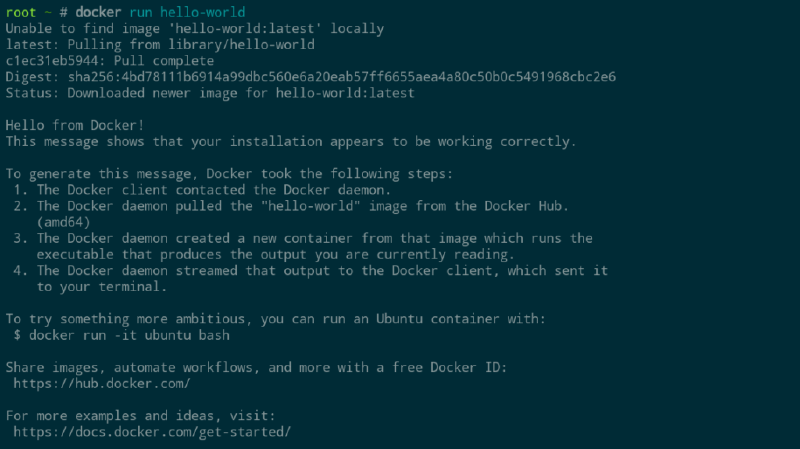Click step 1 about Docker client contacting daemon

click(217, 190)
